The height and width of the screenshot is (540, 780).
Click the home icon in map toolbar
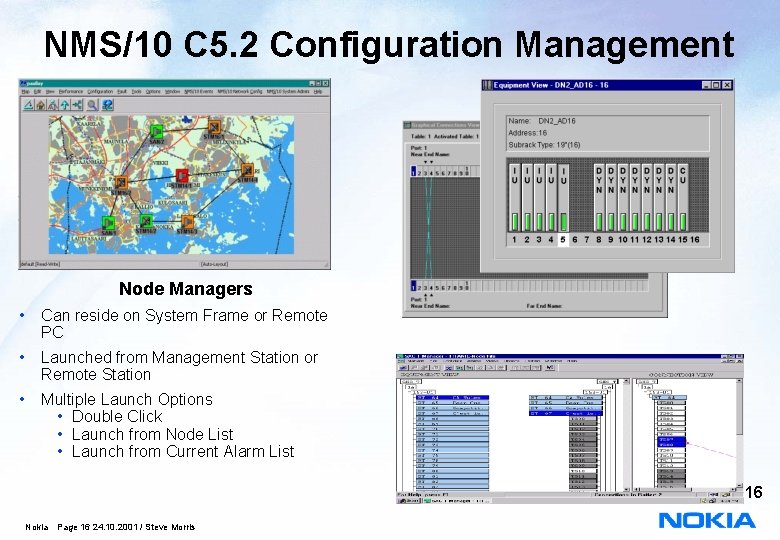pyautogui.click(x=41, y=104)
